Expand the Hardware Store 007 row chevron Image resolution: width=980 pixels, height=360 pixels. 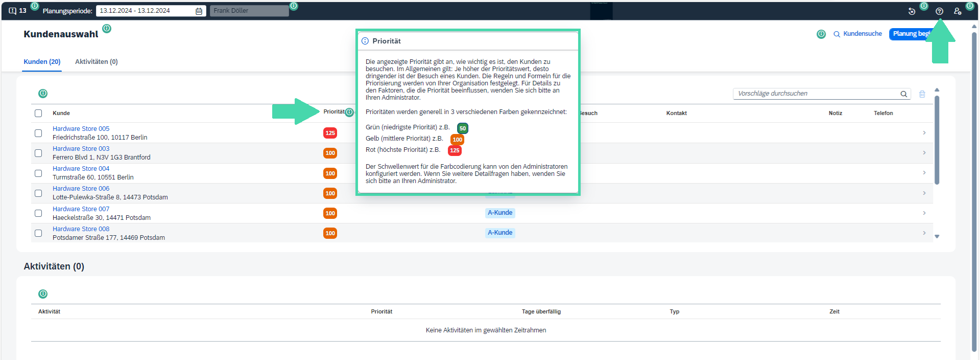coord(924,213)
